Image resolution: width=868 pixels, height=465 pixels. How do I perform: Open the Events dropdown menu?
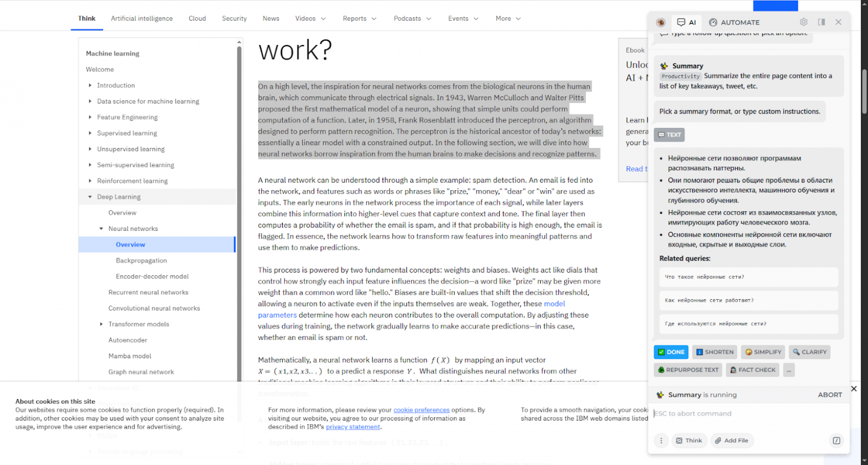click(x=464, y=18)
